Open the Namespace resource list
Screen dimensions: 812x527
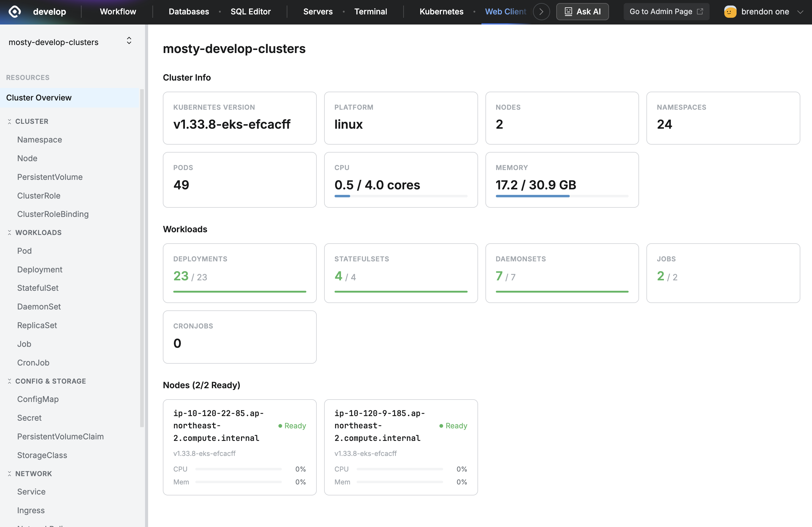click(x=40, y=139)
